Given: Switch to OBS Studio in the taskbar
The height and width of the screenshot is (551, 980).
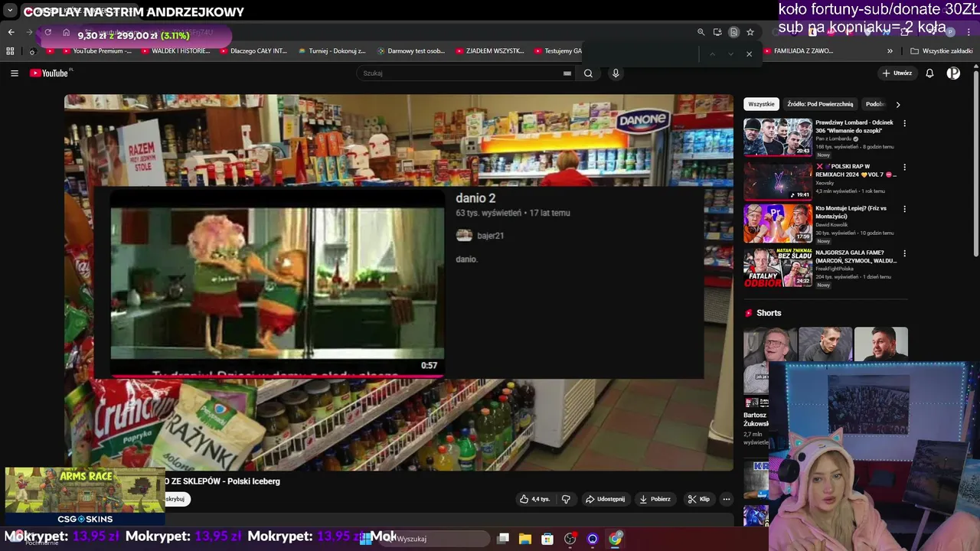Looking at the screenshot, I should [570, 539].
